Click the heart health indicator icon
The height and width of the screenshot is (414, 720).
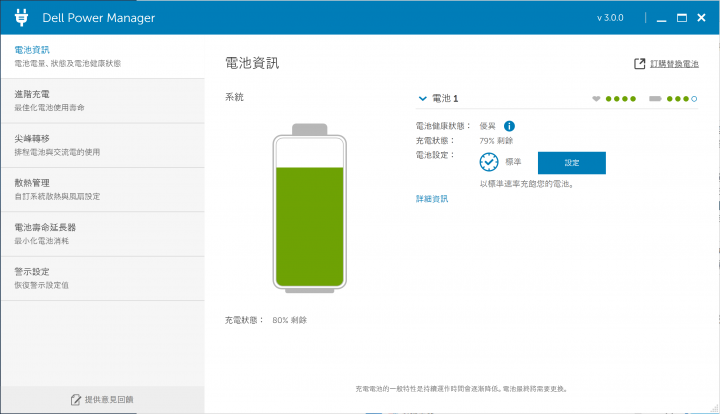pyautogui.click(x=596, y=99)
